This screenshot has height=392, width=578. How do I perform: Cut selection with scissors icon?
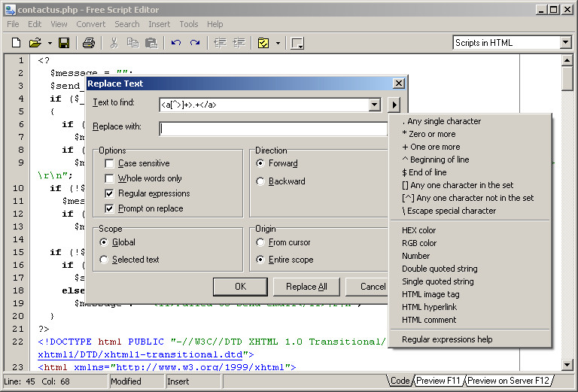coord(114,43)
